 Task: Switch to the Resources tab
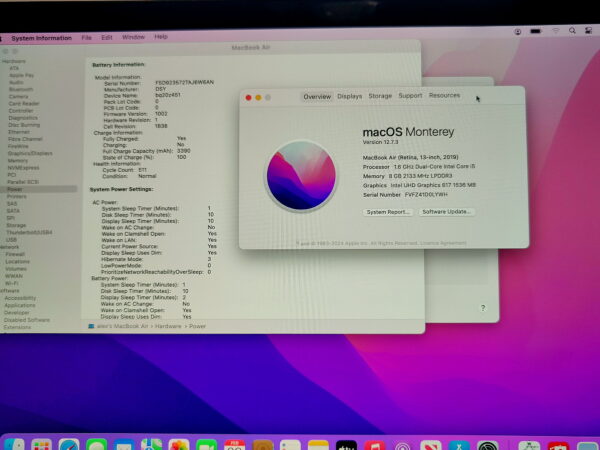click(x=444, y=95)
